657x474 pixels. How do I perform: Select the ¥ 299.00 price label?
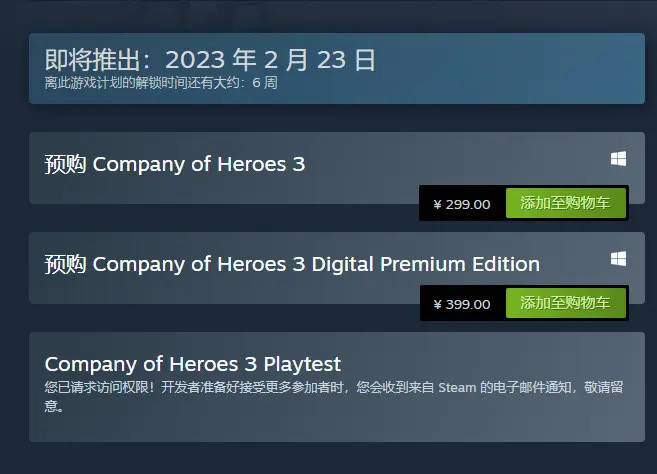[x=462, y=205]
